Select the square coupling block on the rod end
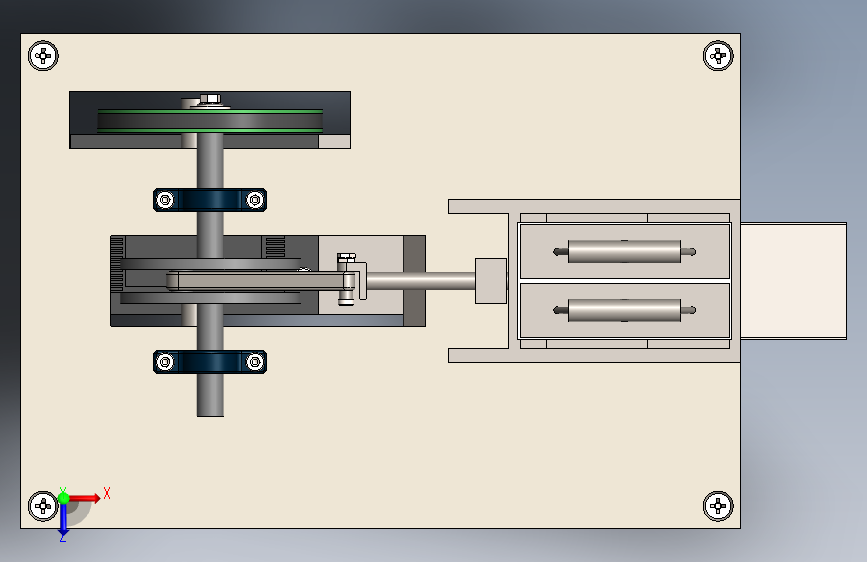Viewport: 867px width, 562px height. coord(491,281)
